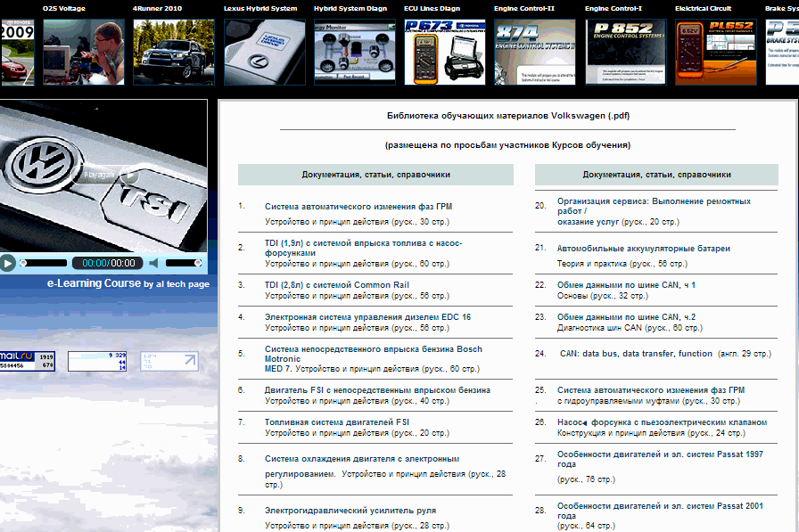Open 'Система охлаждения двигателя с электронным' document
Image resolution: width=799 pixels, height=532 pixels.
click(x=362, y=459)
